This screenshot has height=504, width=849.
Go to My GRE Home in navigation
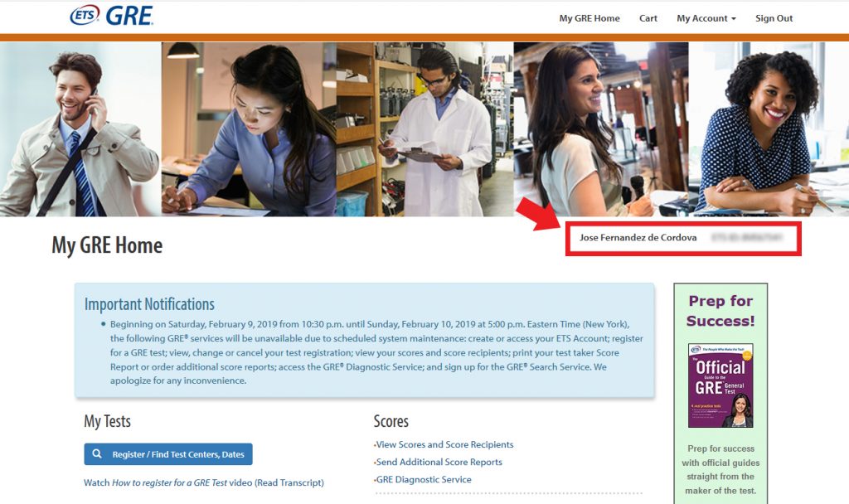(x=589, y=18)
